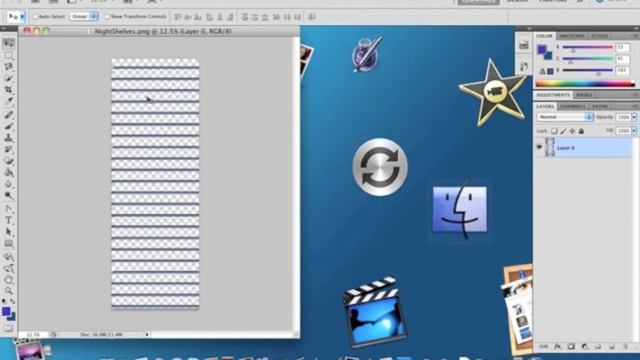This screenshot has height=360, width=640.
Task: Select the Horizontal Type tool
Action: [9, 220]
